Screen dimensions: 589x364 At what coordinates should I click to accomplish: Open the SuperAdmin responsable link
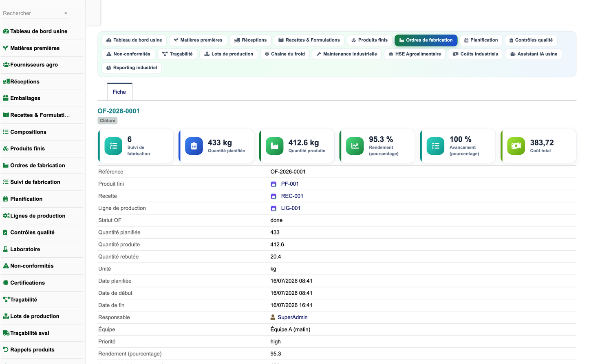tap(293, 318)
